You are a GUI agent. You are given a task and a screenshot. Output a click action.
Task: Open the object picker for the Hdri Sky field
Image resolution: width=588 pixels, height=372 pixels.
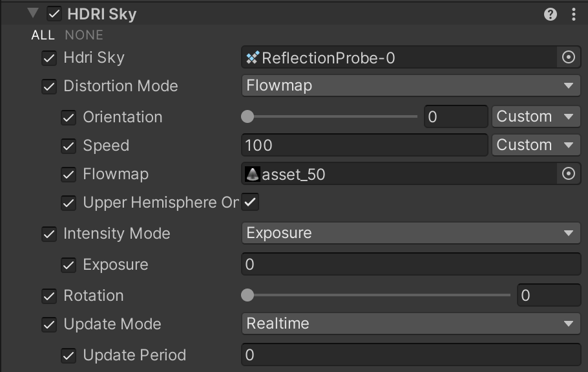569,58
